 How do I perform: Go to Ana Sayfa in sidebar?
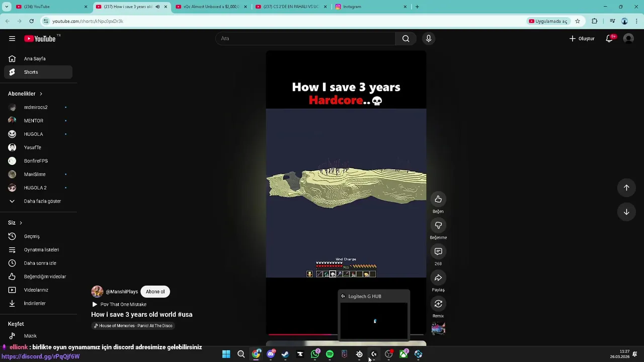click(x=38, y=59)
